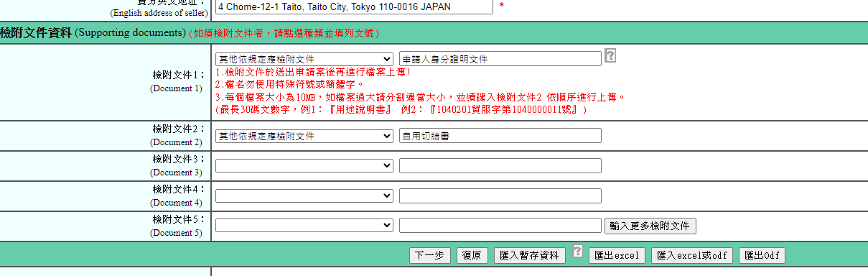The image size is (868, 276).
Task: Click help icon beside Document 1 field
Action: point(610,56)
